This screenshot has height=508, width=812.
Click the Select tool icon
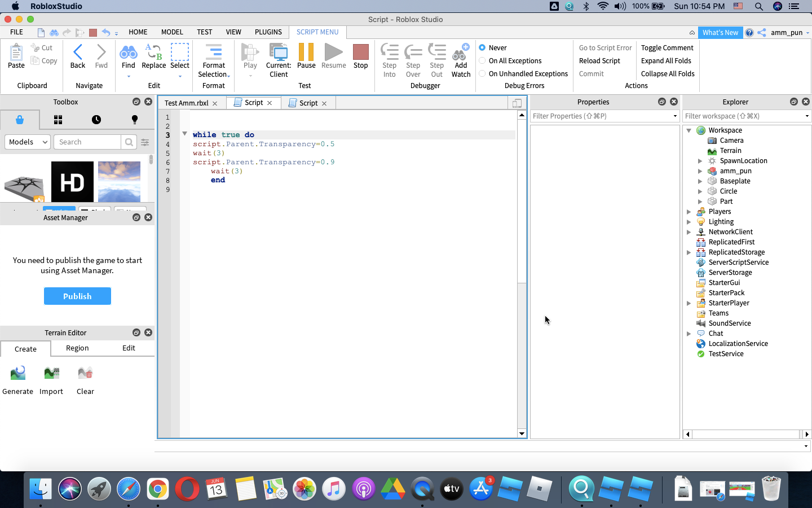click(x=180, y=52)
